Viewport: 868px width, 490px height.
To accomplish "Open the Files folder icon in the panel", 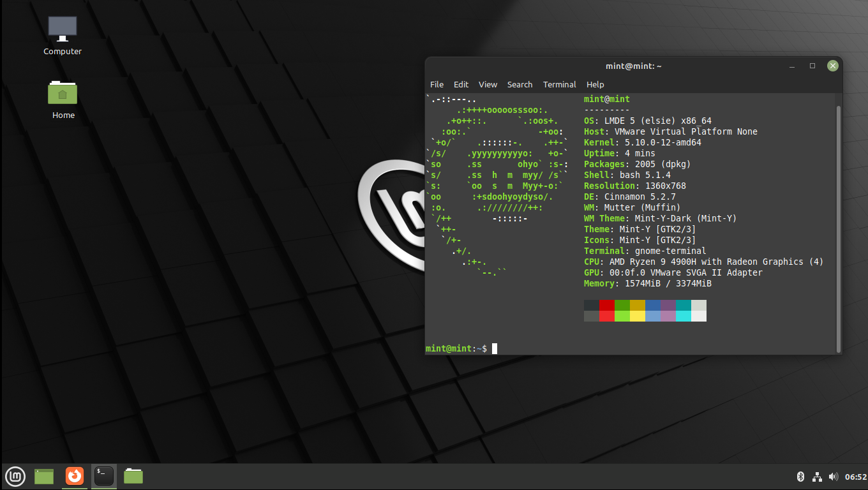I will [x=133, y=476].
